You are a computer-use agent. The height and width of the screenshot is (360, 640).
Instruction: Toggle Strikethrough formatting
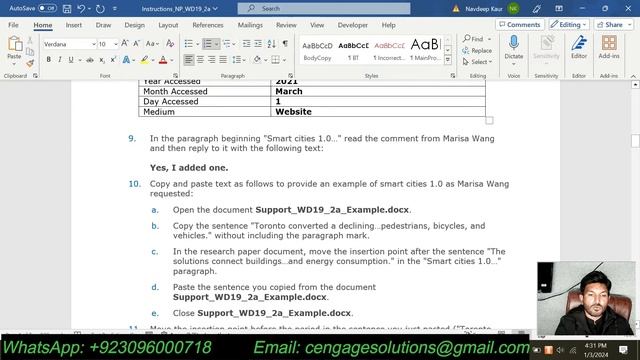90,60
